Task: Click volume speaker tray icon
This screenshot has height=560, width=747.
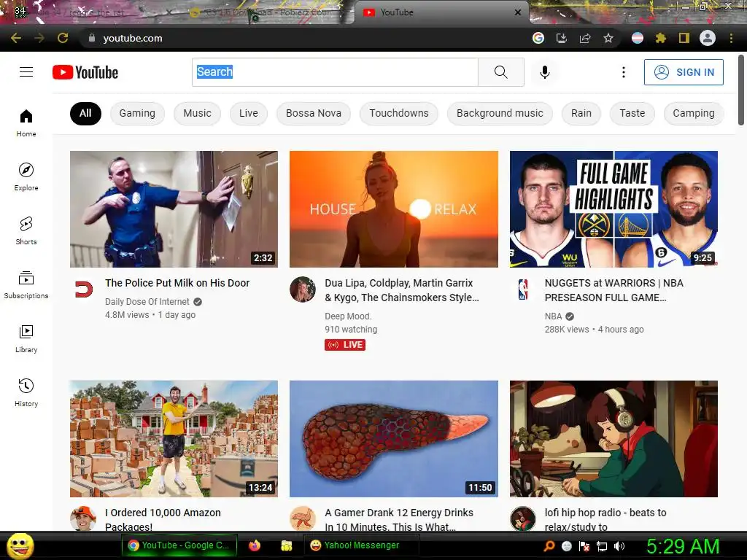Action: tap(619, 546)
